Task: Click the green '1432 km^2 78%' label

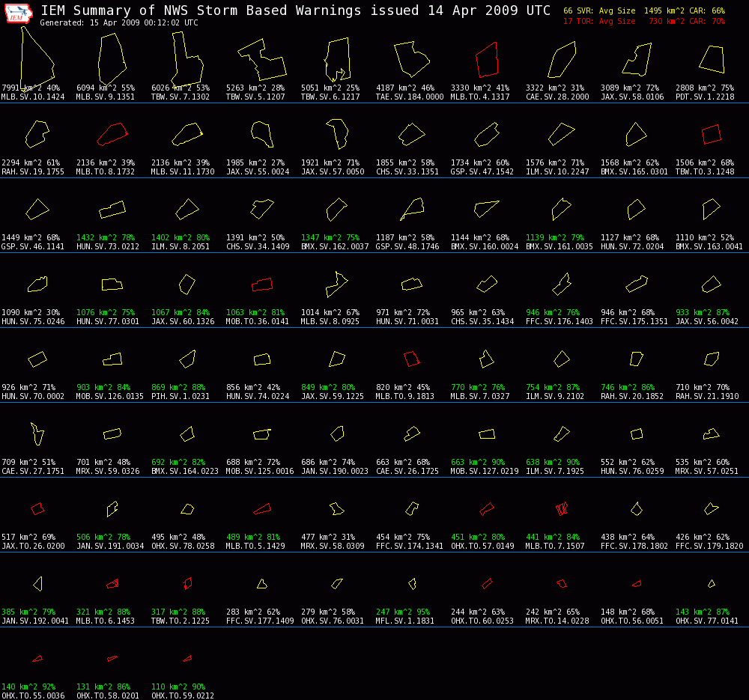Action: 106,238
